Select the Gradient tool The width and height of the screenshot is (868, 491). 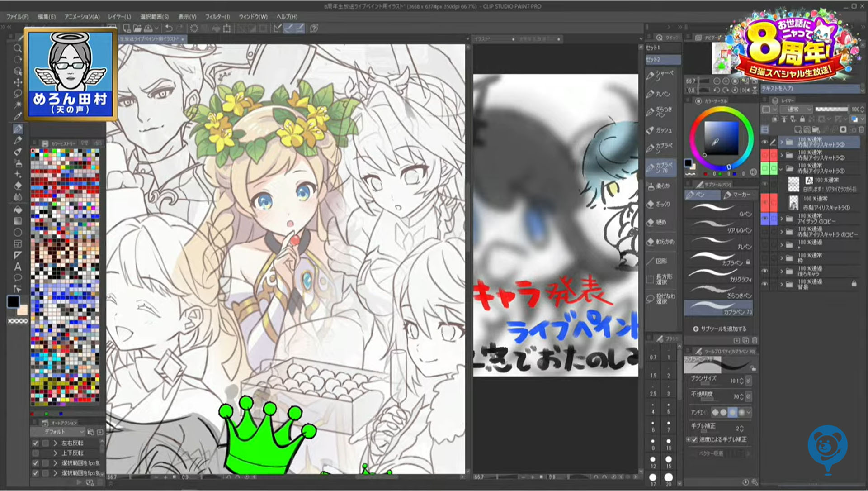coord(18,221)
